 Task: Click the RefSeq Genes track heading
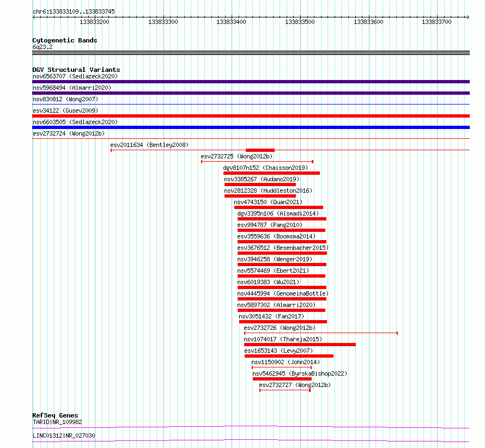(x=55, y=415)
